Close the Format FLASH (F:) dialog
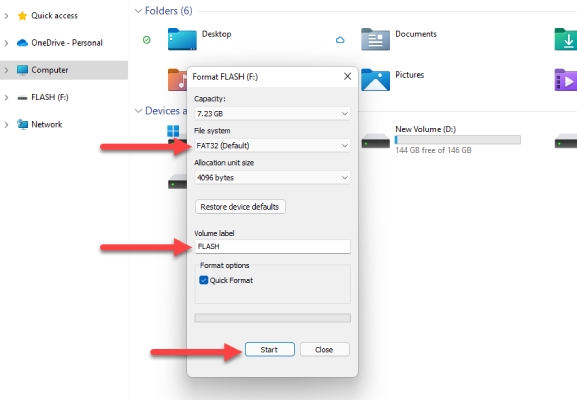 [347, 76]
